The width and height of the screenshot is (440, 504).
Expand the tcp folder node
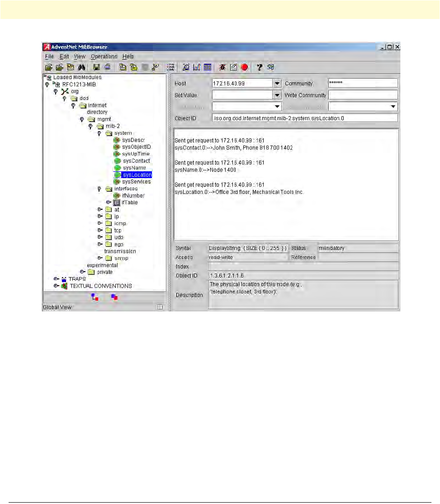[100, 230]
